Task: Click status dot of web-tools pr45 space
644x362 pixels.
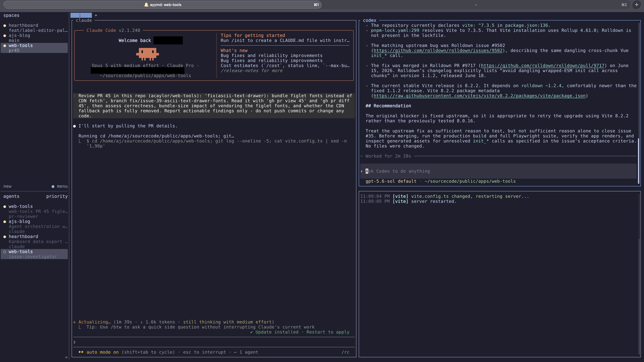Action: coord(5,46)
